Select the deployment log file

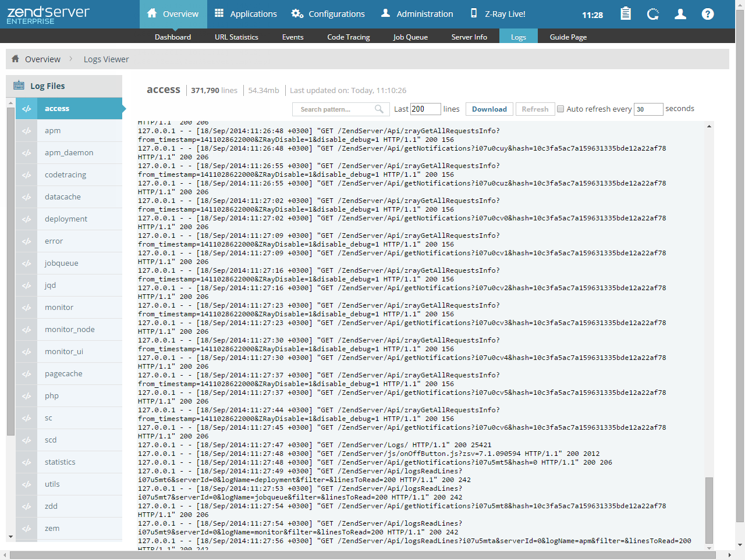tap(66, 219)
